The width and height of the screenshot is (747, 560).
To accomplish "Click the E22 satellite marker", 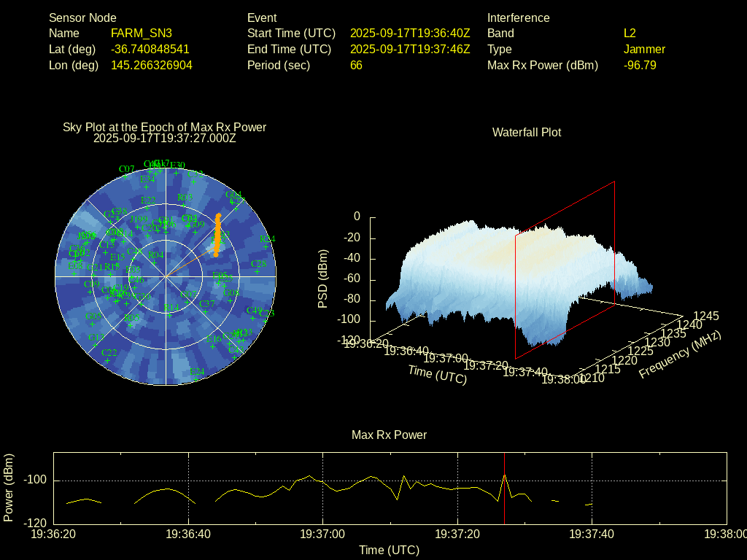I will (x=147, y=206).
